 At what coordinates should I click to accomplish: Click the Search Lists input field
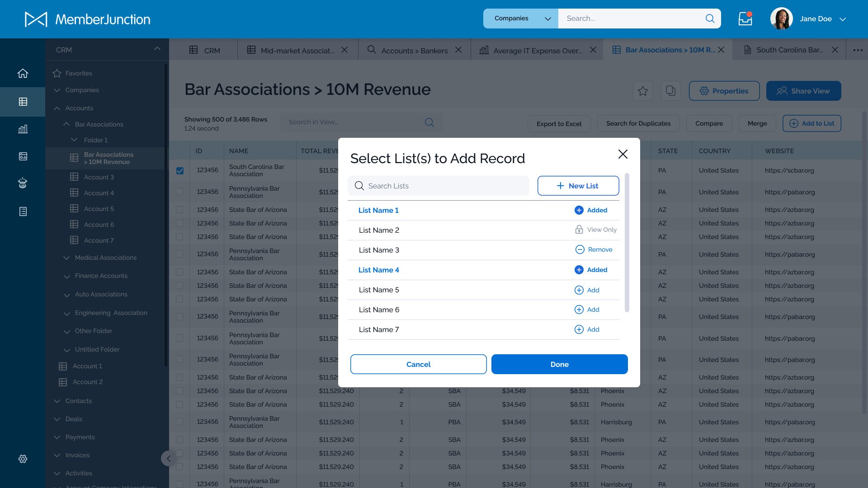coord(438,186)
